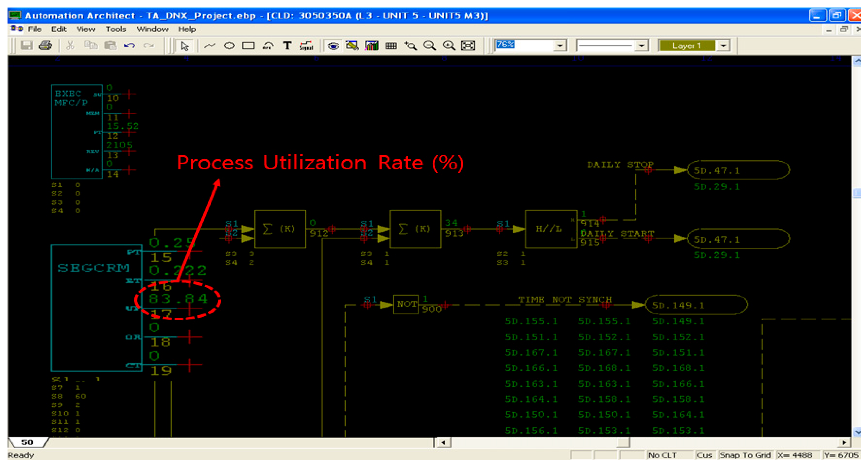Image resolution: width=868 pixels, height=467 pixels.
Task: Click the Undo arrow icon
Action: pyautogui.click(x=129, y=45)
